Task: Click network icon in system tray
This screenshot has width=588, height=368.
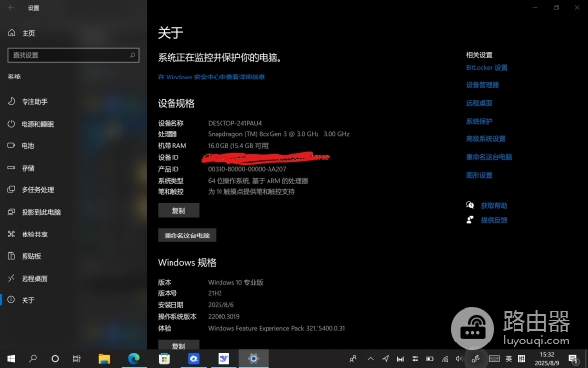Action: tap(444, 359)
